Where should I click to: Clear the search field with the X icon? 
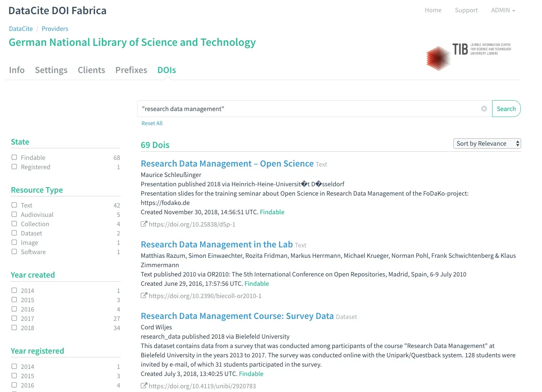tap(484, 109)
